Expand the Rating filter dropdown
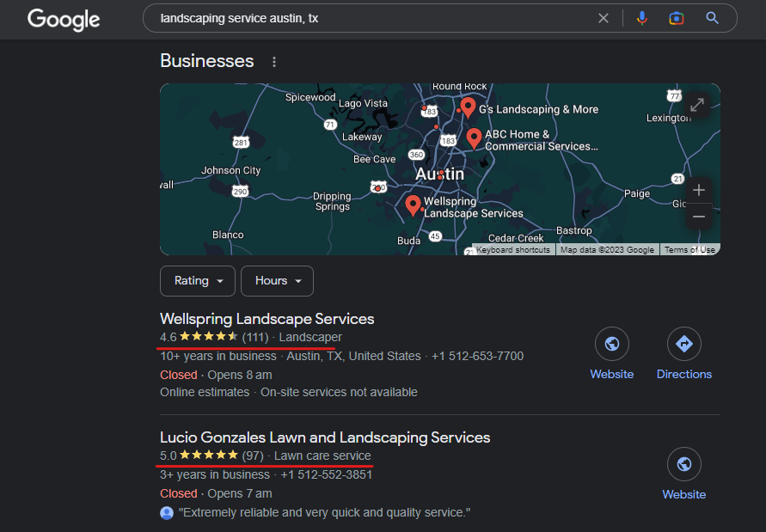This screenshot has width=766, height=532. [198, 281]
